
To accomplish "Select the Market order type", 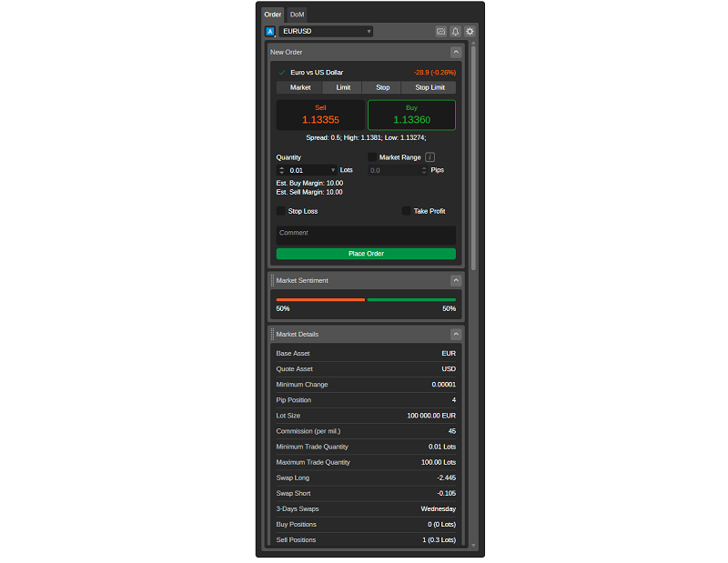I will click(300, 87).
